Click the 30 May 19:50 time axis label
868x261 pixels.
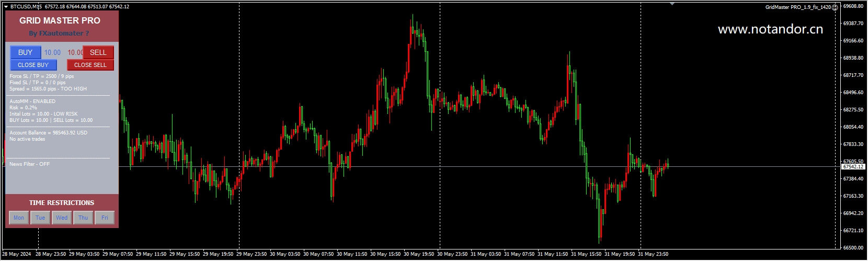tap(419, 254)
